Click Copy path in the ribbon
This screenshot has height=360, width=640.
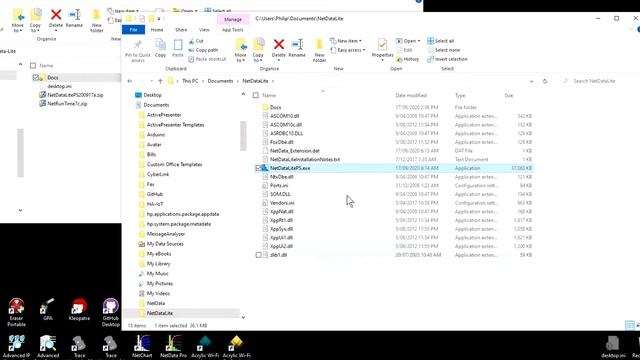point(203,50)
